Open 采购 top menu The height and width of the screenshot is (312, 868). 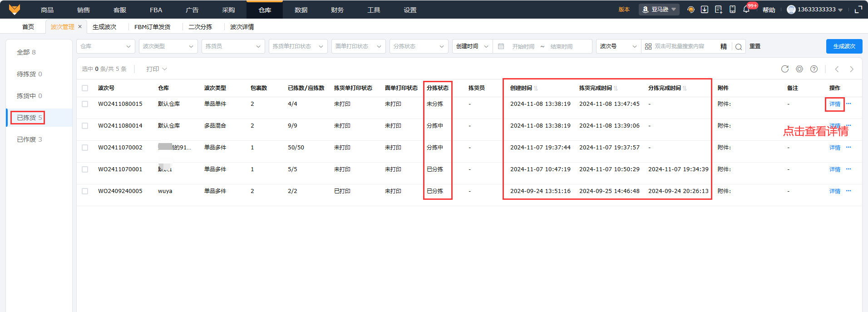(228, 10)
